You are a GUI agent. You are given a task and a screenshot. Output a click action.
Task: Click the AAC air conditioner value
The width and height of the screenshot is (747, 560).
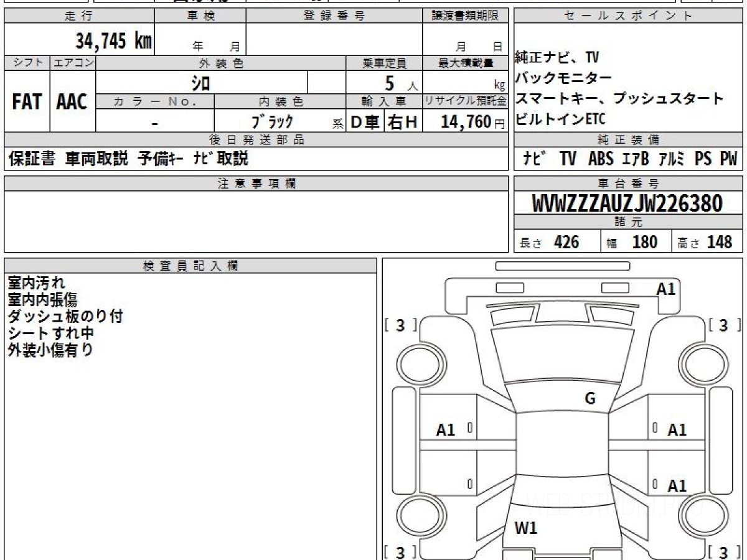point(72,102)
